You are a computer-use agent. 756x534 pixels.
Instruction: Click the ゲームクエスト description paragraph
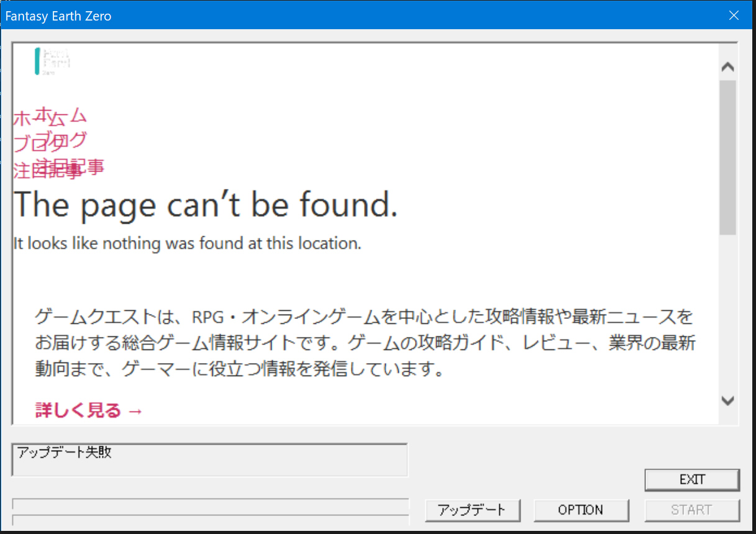click(365, 343)
